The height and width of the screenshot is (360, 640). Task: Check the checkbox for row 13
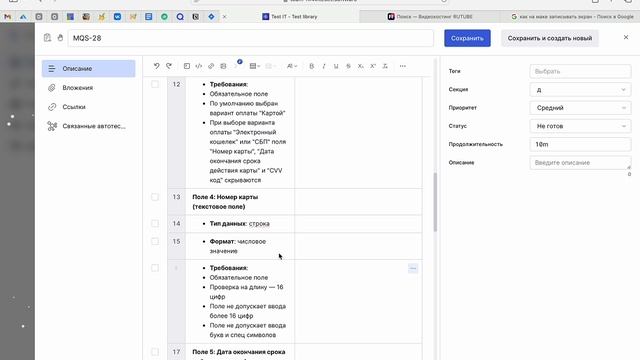click(x=155, y=197)
